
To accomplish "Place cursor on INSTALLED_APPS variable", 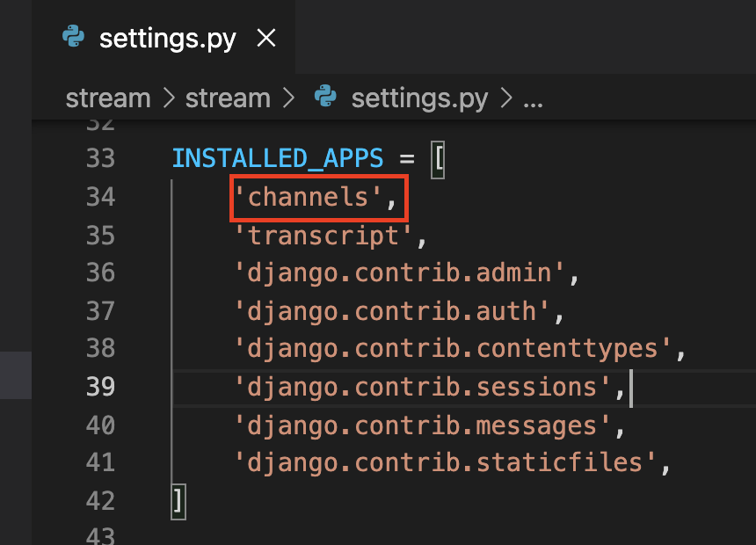I will [278, 159].
